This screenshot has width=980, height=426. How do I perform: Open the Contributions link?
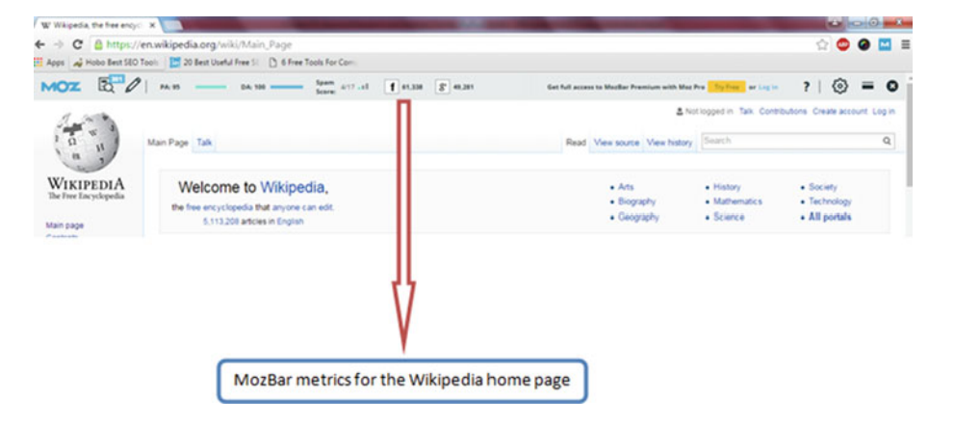(783, 112)
